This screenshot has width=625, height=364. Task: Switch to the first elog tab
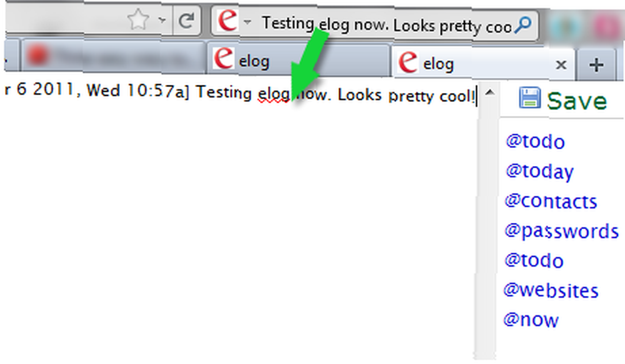tap(297, 60)
